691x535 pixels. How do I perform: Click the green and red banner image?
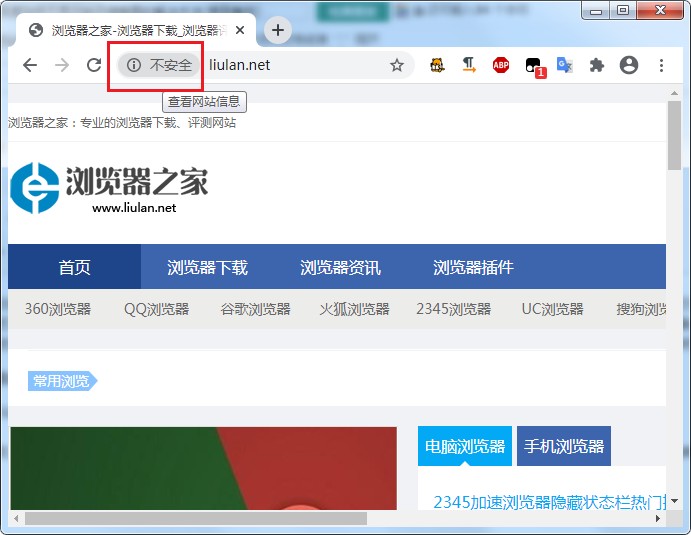[x=204, y=468]
